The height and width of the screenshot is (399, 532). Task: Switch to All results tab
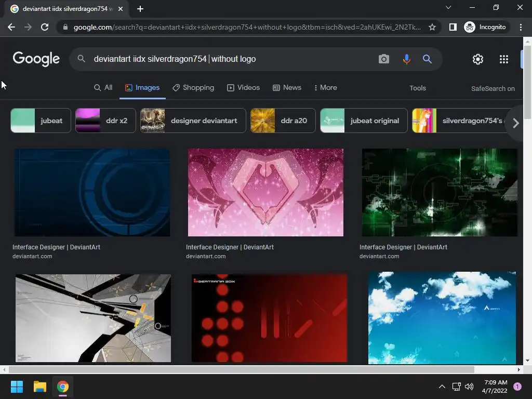(103, 87)
